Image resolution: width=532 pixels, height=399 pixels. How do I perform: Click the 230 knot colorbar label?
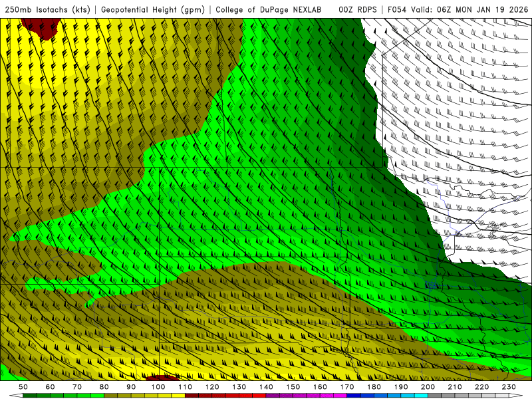point(509,387)
